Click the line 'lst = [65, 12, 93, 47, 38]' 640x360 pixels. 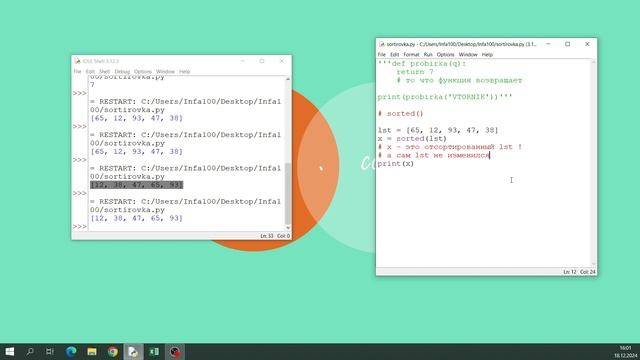[x=438, y=130]
